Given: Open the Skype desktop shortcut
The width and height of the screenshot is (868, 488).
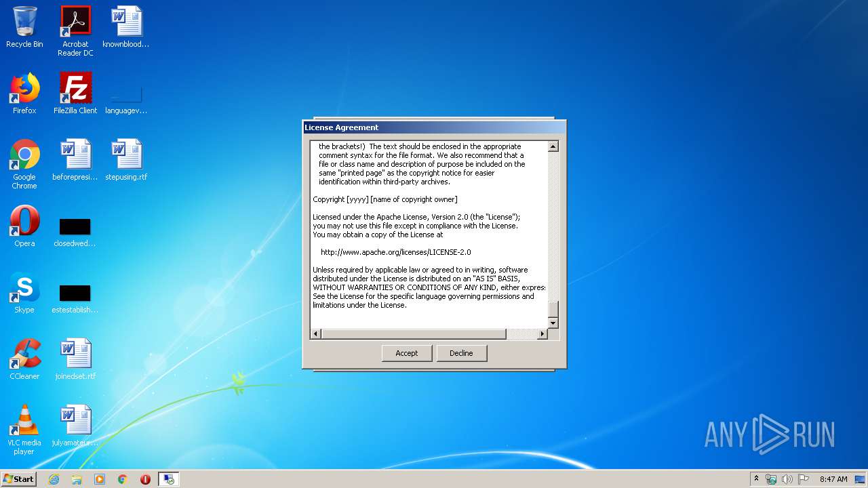Looking at the screenshot, I should coord(24,293).
